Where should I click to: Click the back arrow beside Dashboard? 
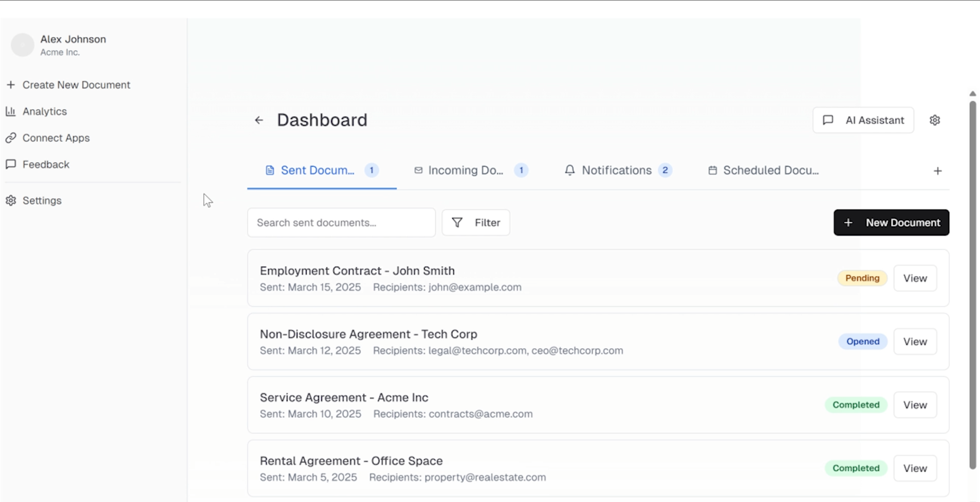[259, 120]
